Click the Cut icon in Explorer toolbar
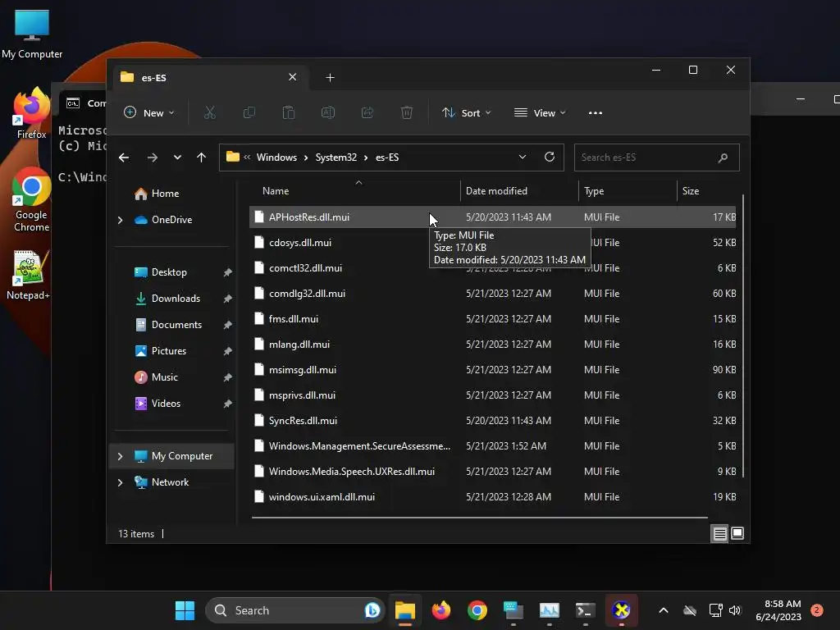Image resolution: width=840 pixels, height=630 pixels. [209, 112]
